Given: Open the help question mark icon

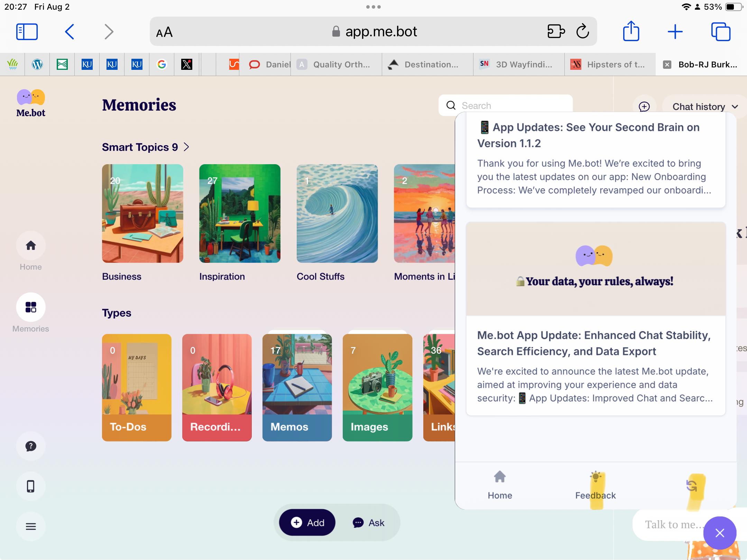Looking at the screenshot, I should point(31,446).
